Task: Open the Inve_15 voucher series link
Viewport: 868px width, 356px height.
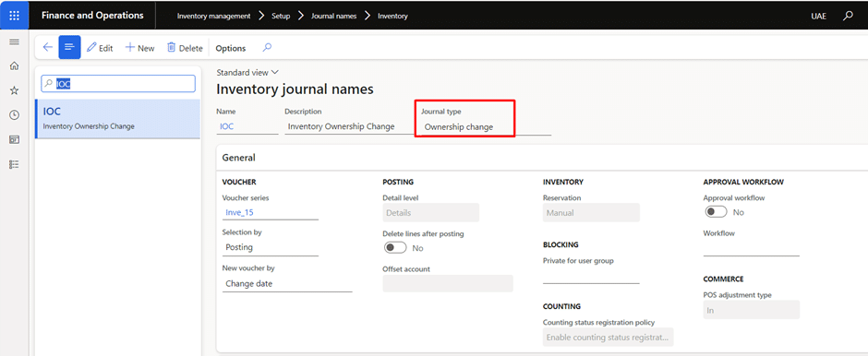Action: [x=240, y=212]
